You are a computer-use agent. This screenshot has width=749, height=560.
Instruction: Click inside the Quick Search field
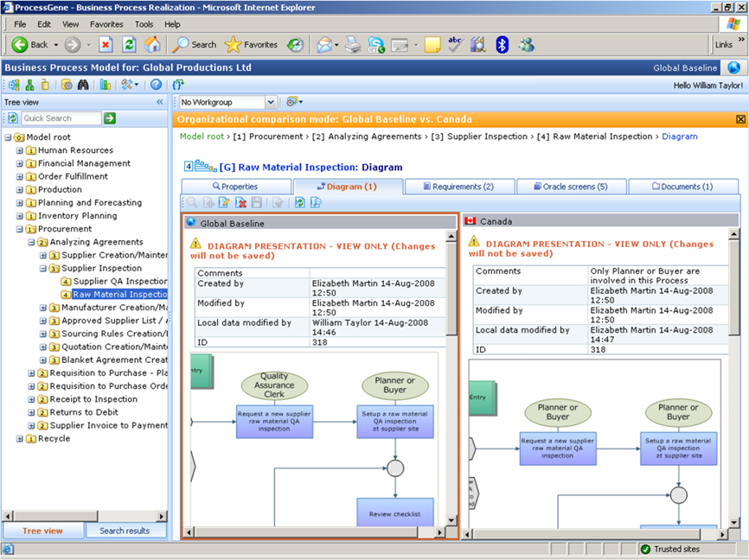pos(61,118)
